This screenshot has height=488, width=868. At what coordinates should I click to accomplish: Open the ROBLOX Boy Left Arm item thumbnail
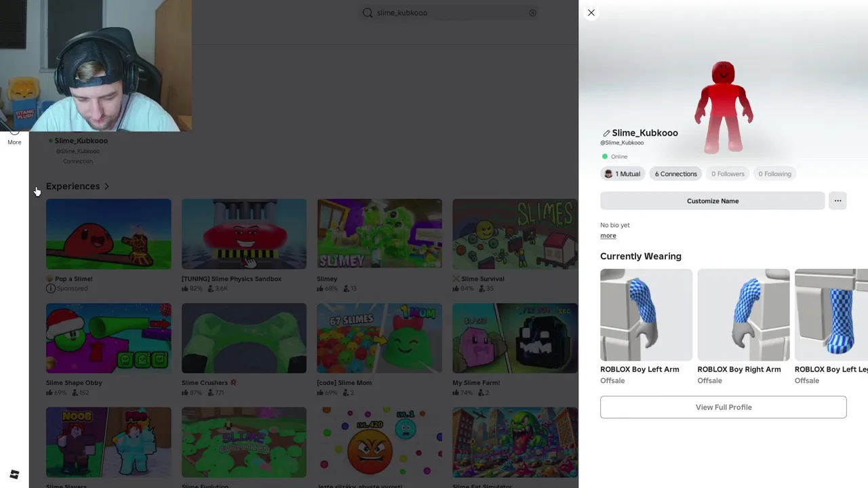pyautogui.click(x=646, y=315)
